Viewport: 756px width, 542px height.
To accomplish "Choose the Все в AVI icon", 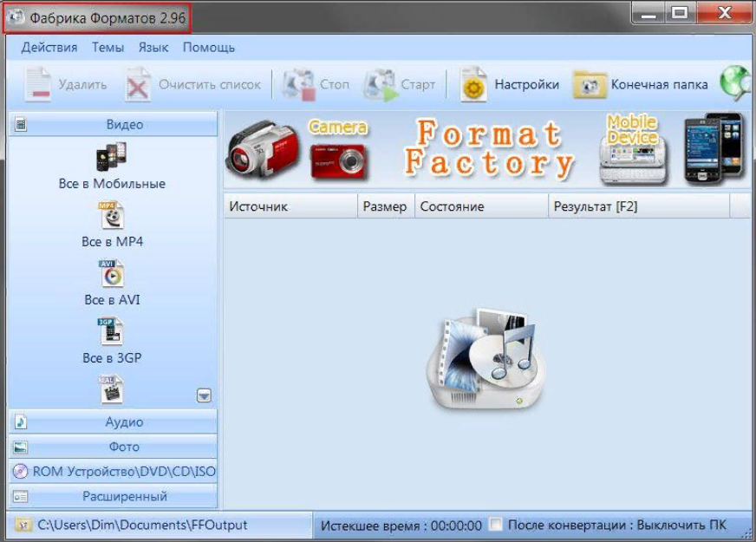I will 112,273.
